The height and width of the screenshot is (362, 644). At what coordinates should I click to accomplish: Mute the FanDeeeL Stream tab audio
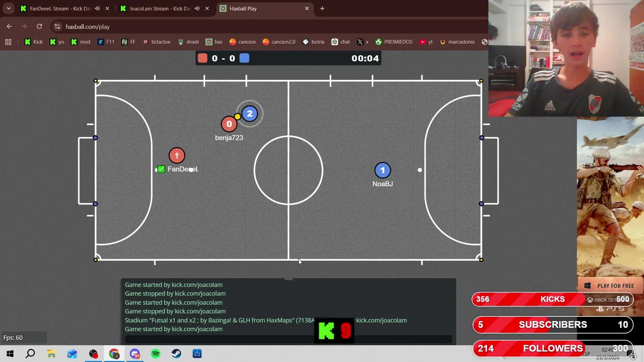tap(97, 9)
